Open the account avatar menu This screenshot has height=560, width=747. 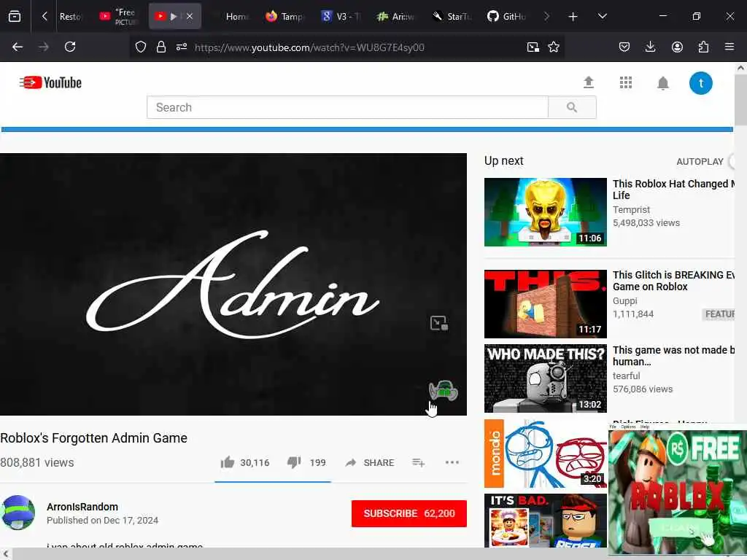click(x=701, y=83)
